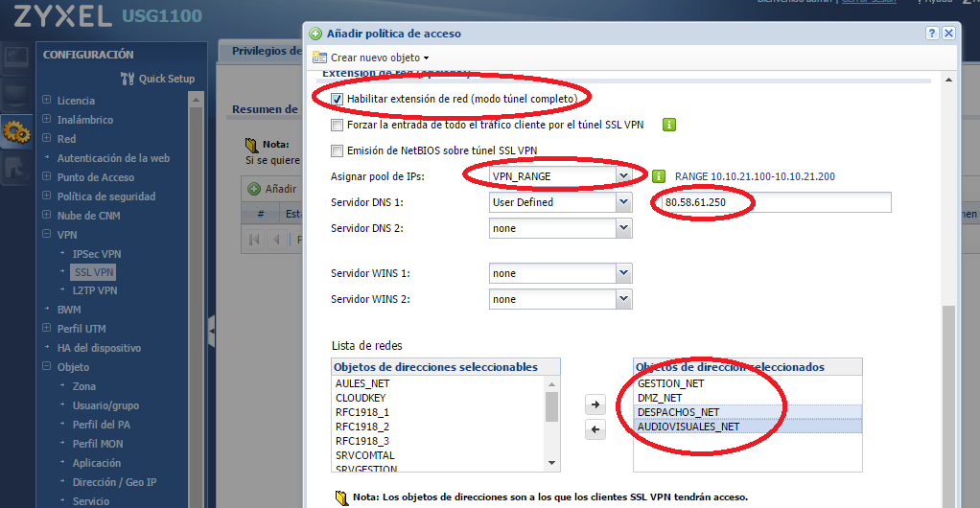Collapse the VPN tree node
The width and height of the screenshot is (980, 508).
46,234
